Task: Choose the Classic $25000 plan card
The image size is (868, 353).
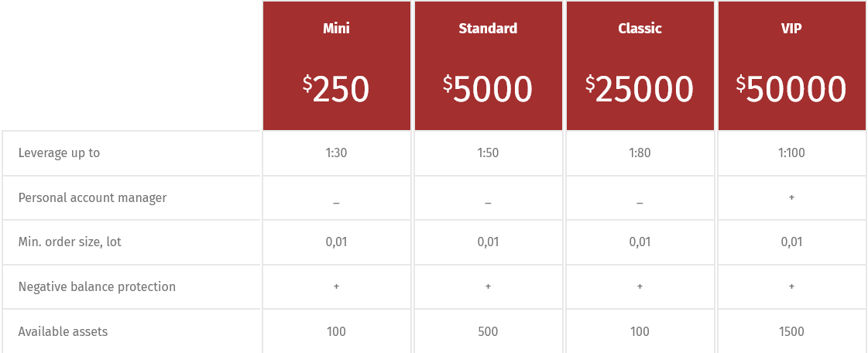Action: point(640,66)
